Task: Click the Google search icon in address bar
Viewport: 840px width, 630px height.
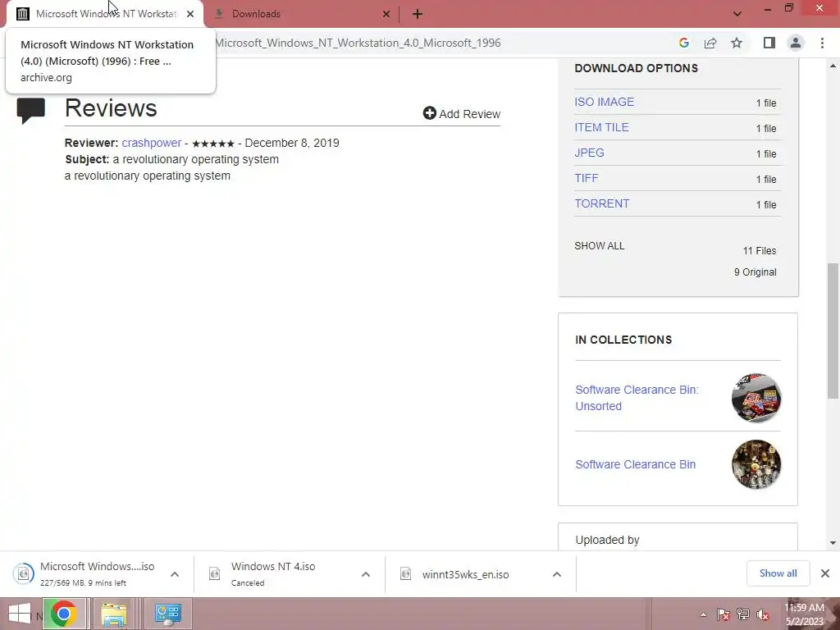Action: (x=683, y=43)
